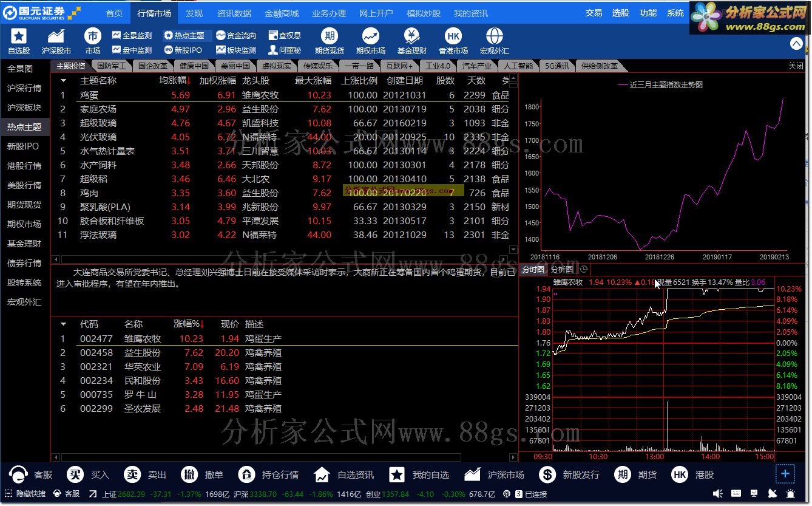812x506 pixels.
Task: Open the 持仓行情 icon
Action: pos(246,474)
